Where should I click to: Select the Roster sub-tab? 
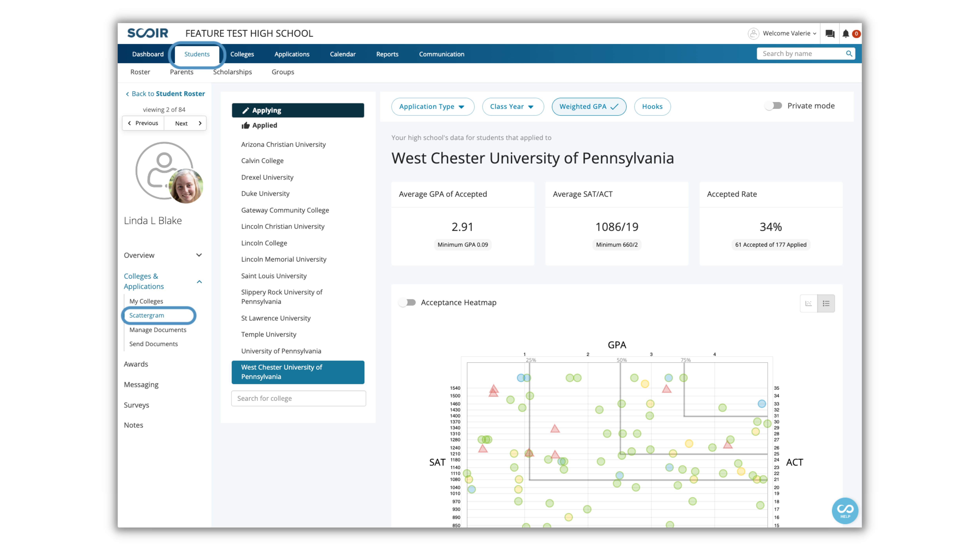pyautogui.click(x=140, y=72)
